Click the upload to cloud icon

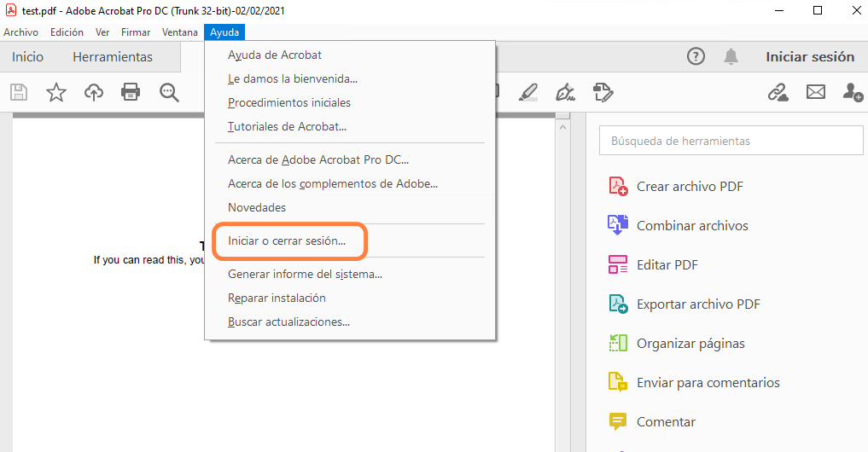tap(94, 92)
